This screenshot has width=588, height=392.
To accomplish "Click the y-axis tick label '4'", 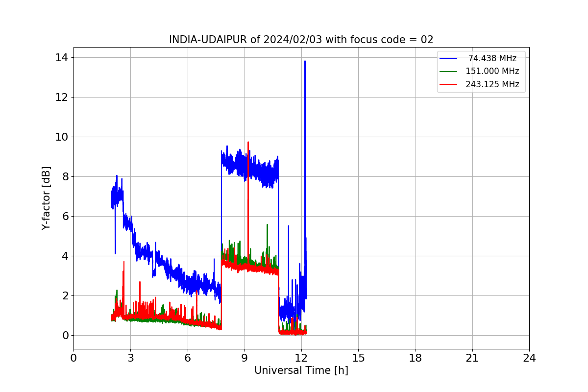I will [65, 256].
